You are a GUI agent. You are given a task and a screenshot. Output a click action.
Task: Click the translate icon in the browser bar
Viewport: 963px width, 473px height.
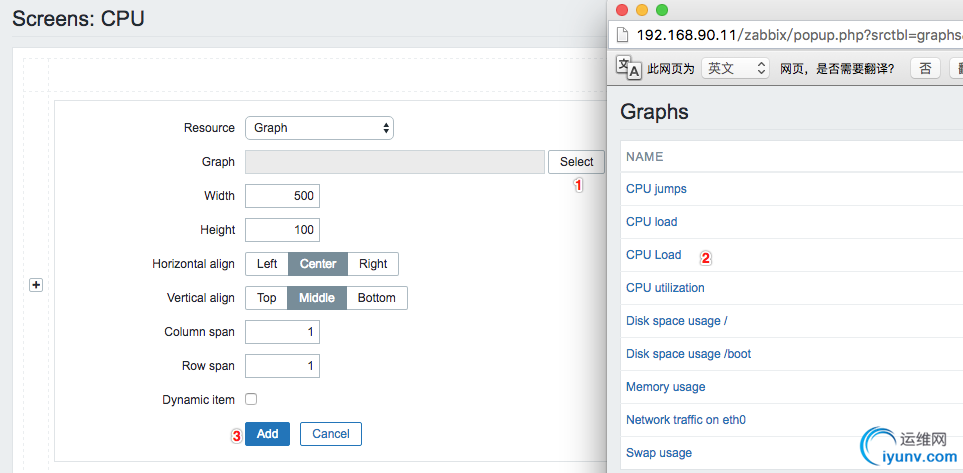click(629, 68)
